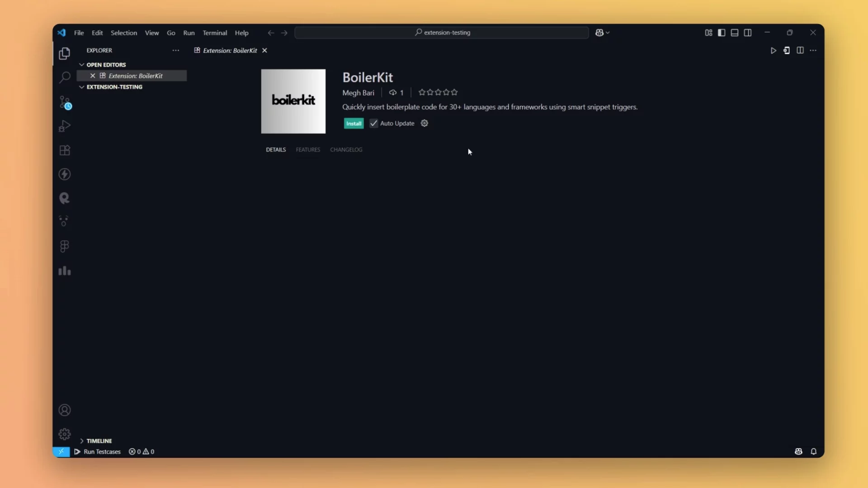Open the Figma extension panel
The height and width of the screenshot is (488, 868).
[x=65, y=246]
